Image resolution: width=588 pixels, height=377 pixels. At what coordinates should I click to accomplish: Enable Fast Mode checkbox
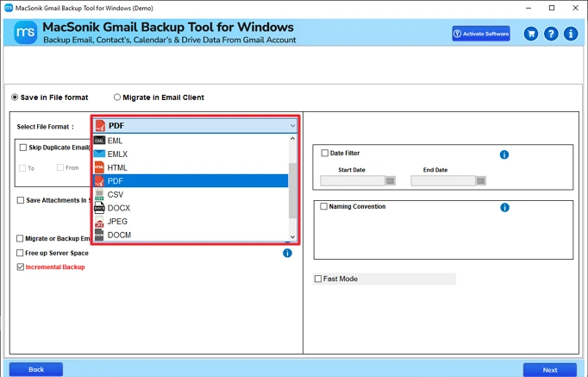click(318, 279)
